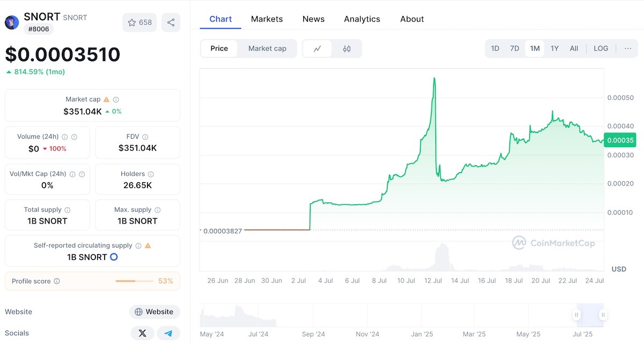Open the Analytics tab
This screenshot has height=345, width=644.
362,19
